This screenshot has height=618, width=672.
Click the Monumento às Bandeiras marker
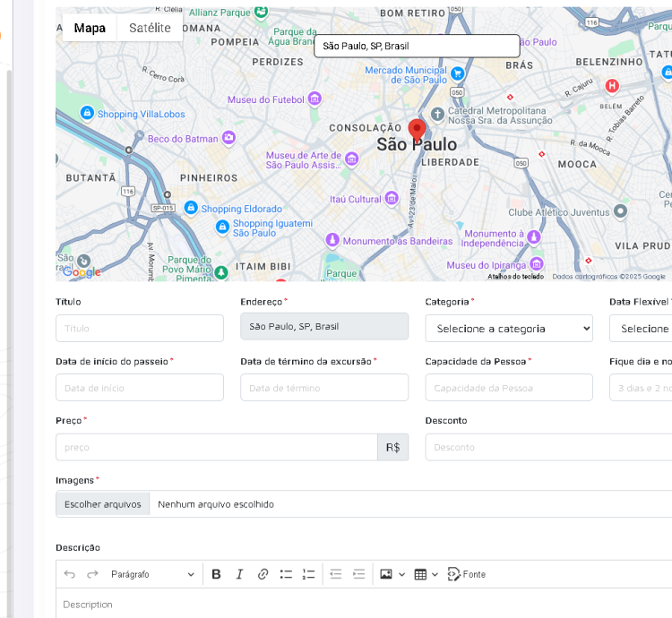coord(332,240)
